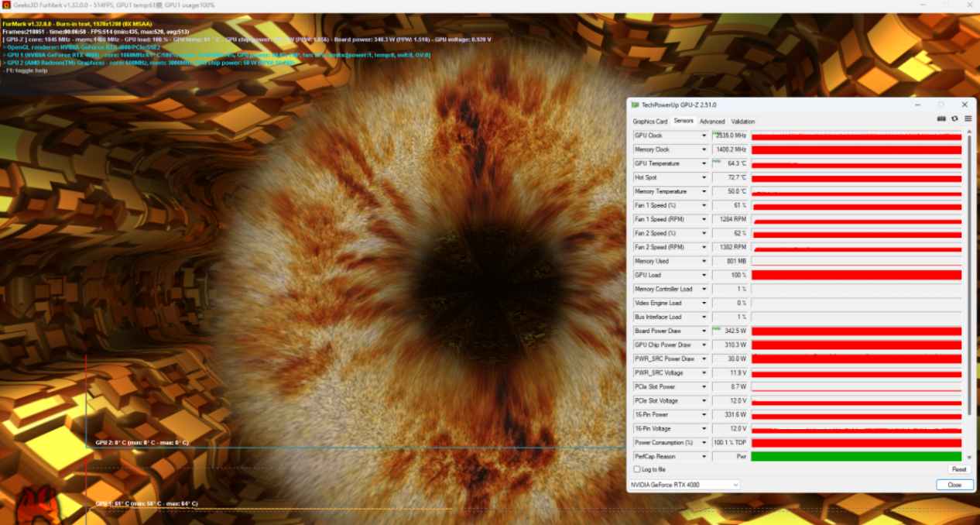Click the FurMark icon in title bar
980x525 pixels.
[x=6, y=5]
